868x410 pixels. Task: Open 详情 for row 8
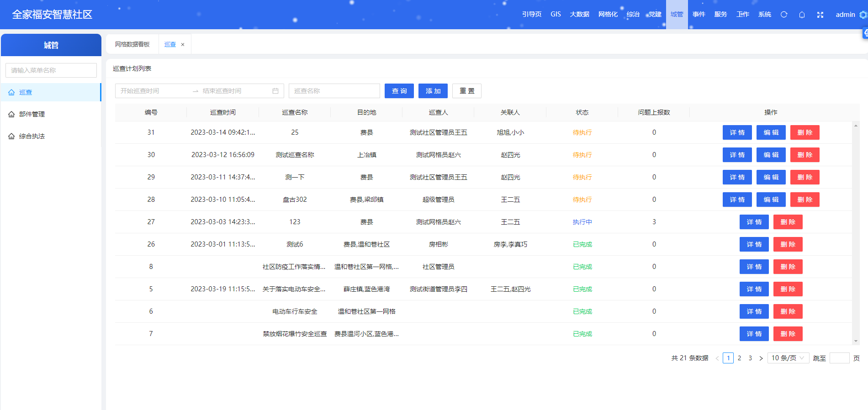(x=754, y=267)
